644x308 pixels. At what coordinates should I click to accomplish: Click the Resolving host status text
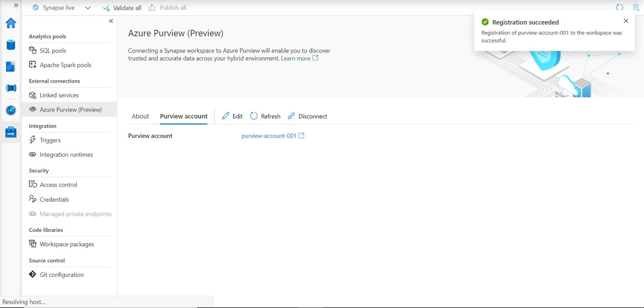(24, 302)
